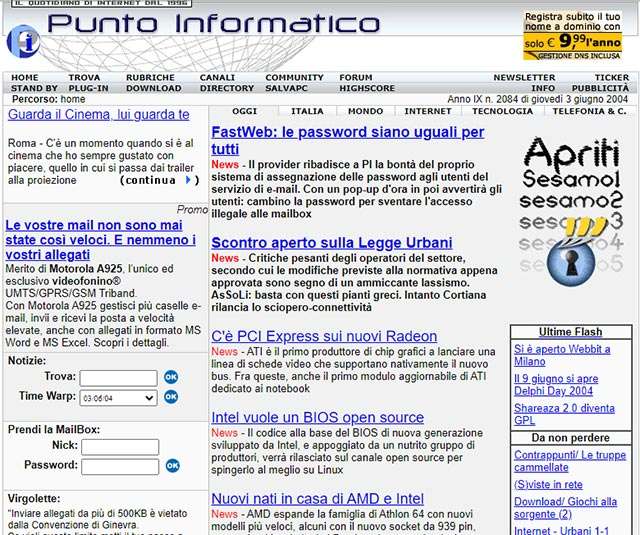Select the ITALIA section tab
640x535 pixels.
tap(307, 111)
